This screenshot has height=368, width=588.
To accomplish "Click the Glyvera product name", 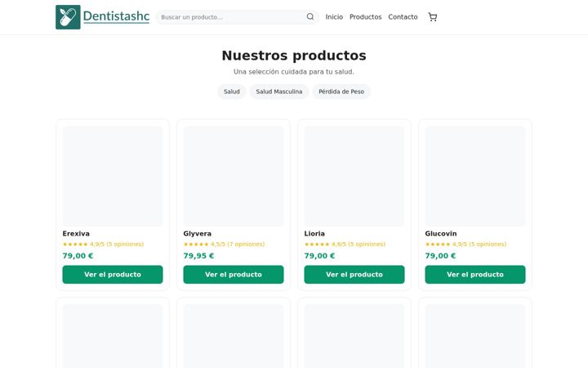I will click(x=198, y=234).
